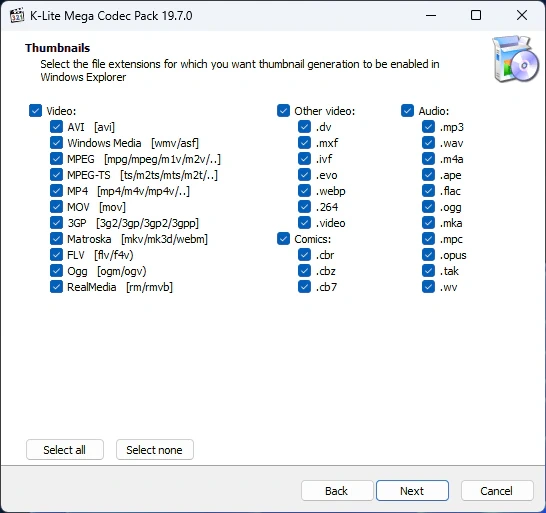Image resolution: width=546 pixels, height=513 pixels.
Task: Toggle the .evo checkbox
Action: pos(304,175)
